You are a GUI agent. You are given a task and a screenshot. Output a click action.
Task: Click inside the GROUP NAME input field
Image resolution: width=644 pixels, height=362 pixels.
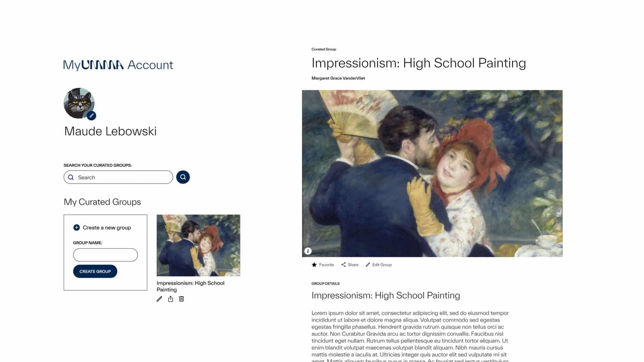pyautogui.click(x=105, y=255)
